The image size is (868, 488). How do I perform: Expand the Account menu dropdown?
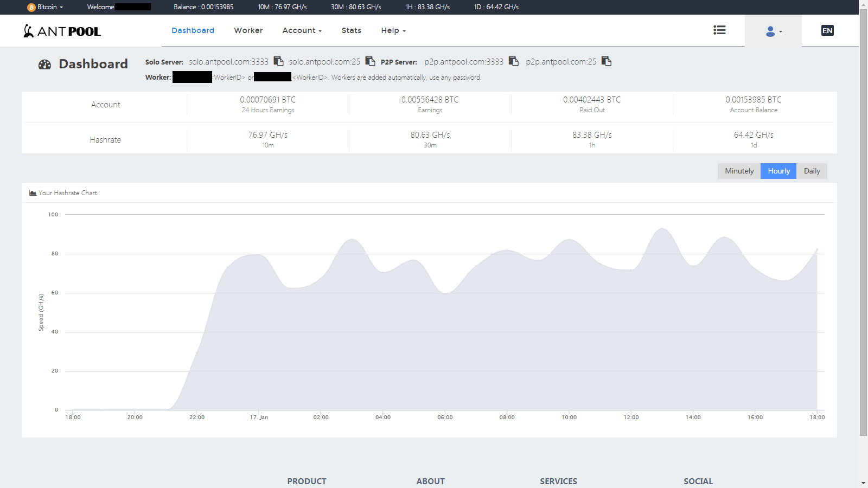tap(302, 30)
